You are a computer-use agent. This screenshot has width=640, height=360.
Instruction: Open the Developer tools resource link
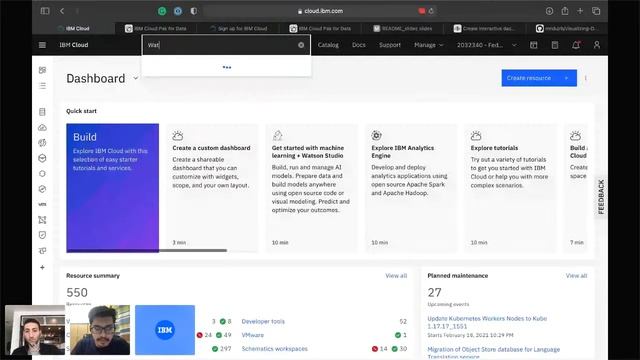coord(263,322)
